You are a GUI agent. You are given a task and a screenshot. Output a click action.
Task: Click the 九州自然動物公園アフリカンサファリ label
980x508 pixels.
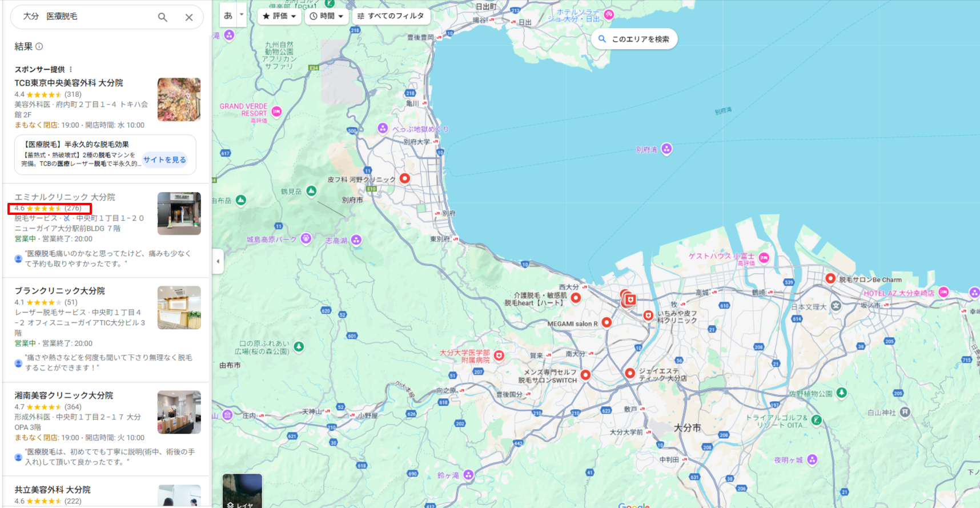click(x=279, y=55)
